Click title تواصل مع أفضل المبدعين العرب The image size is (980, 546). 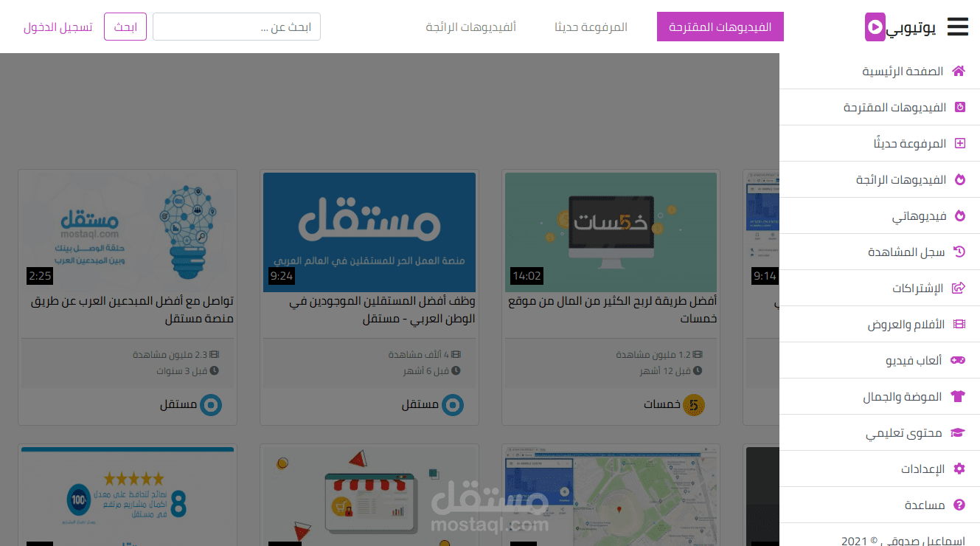(133, 310)
